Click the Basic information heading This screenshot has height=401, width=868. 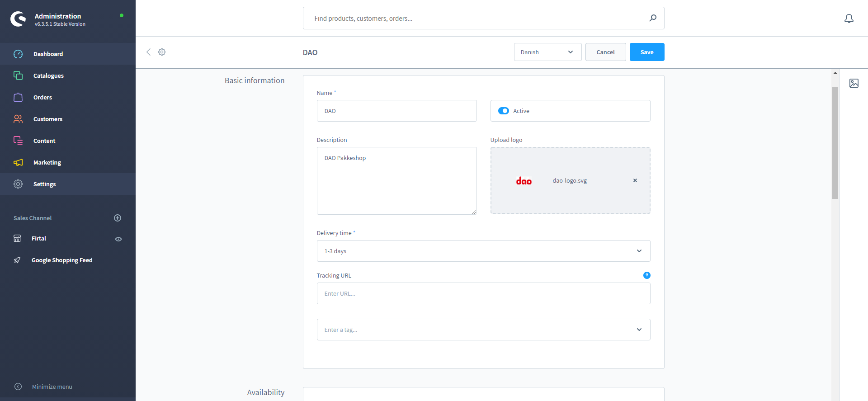point(255,80)
